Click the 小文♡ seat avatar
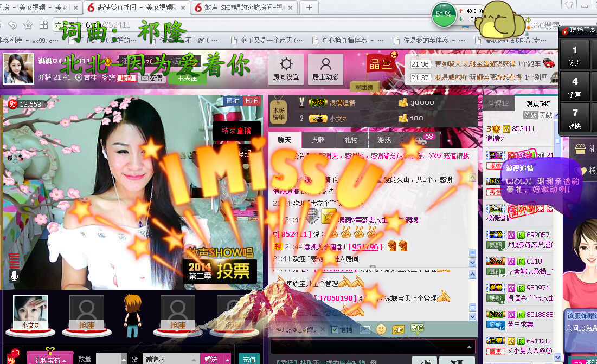The width and height of the screenshot is (597, 364). pos(30,313)
